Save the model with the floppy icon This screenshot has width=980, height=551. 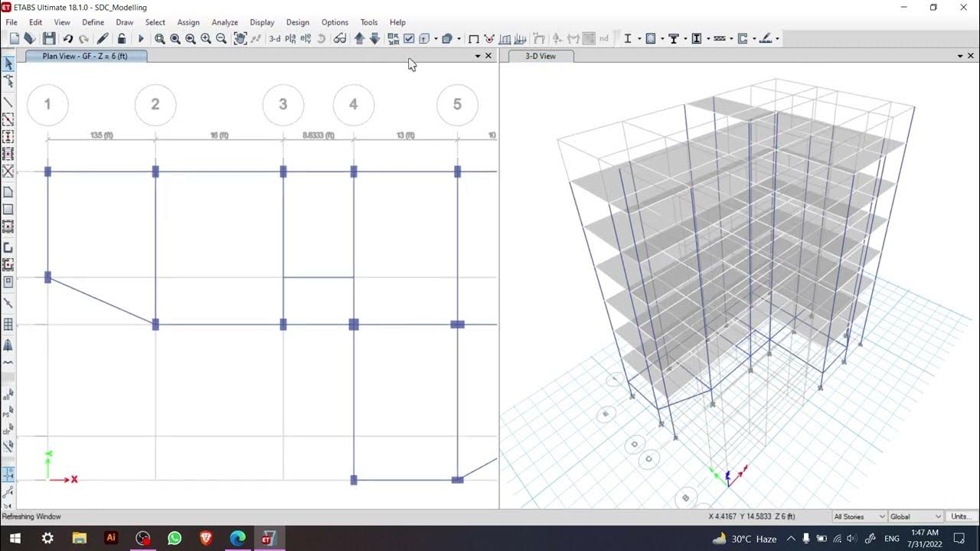[x=49, y=38]
